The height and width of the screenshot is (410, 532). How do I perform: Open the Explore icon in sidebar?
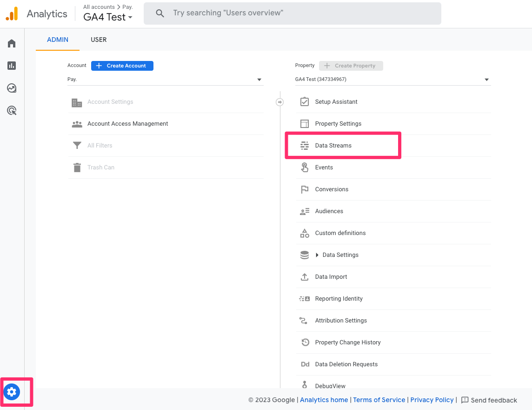pos(12,88)
